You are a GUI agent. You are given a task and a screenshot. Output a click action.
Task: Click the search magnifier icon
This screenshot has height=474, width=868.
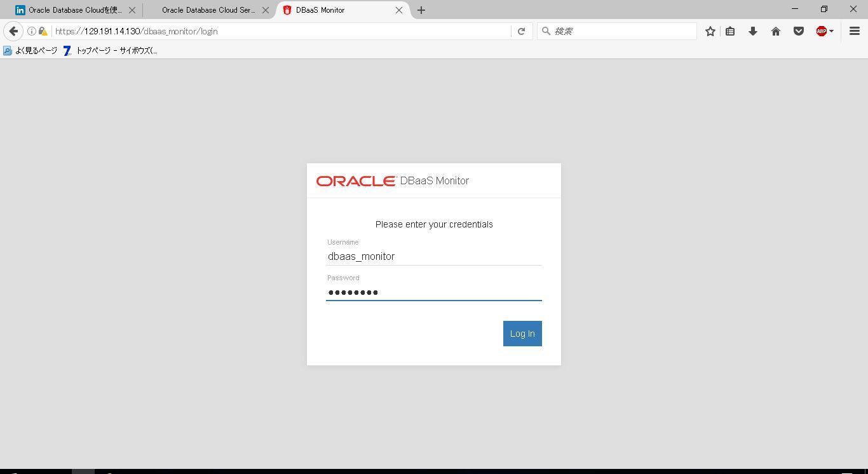coord(546,31)
